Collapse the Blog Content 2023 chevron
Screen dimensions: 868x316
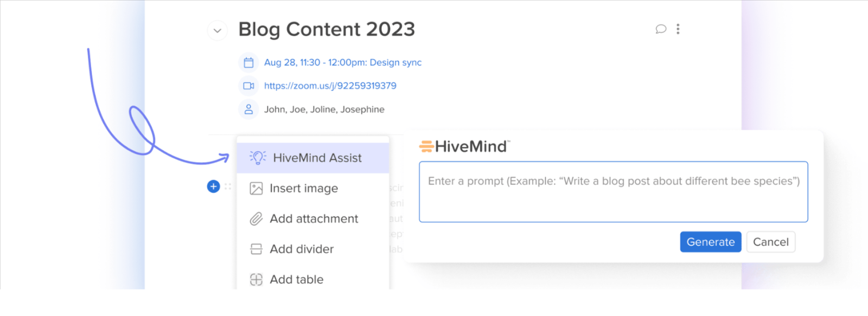tap(217, 30)
